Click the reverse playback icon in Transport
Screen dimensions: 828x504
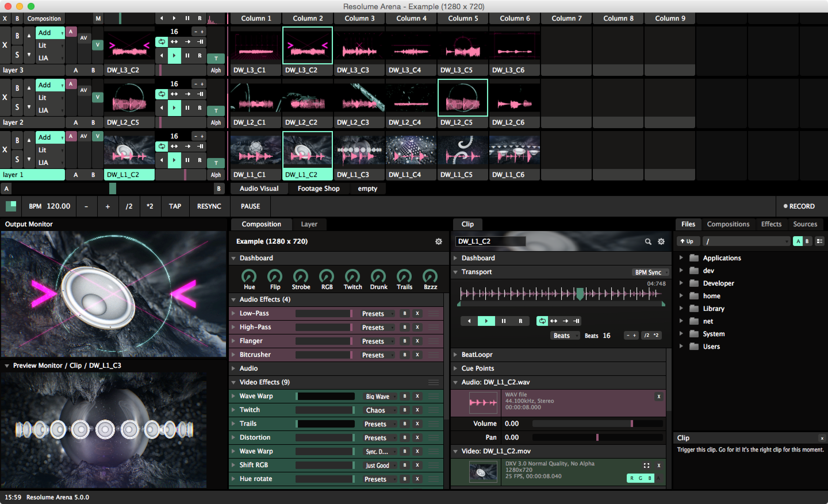click(x=468, y=320)
